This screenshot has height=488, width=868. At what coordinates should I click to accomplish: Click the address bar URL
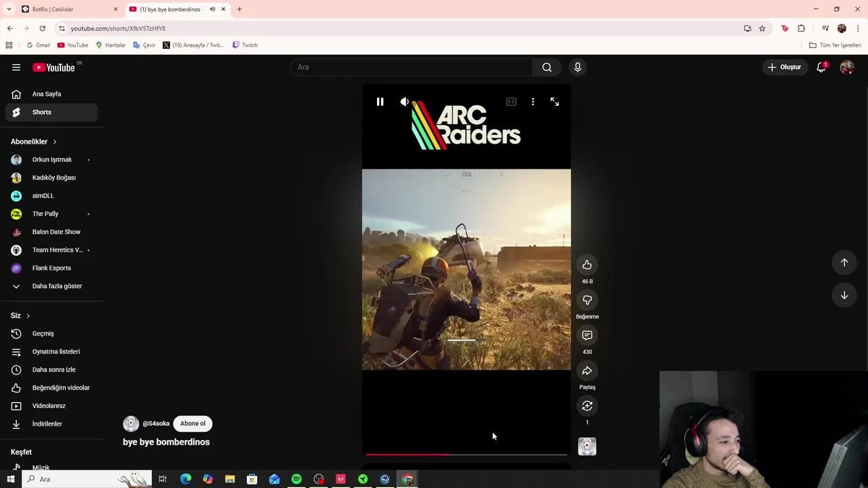tap(118, 28)
